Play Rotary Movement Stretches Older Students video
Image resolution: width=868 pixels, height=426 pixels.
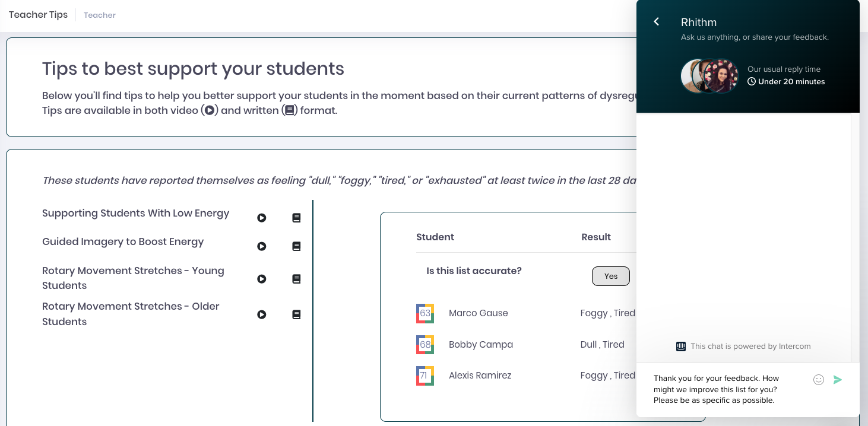(x=261, y=314)
